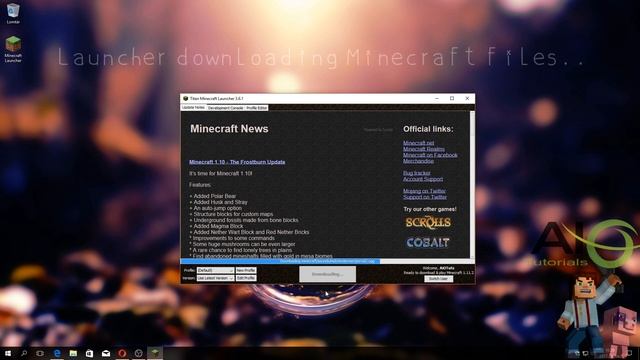Click the blue download progress bar
The width and height of the screenshot is (640, 360).
coord(280,261)
